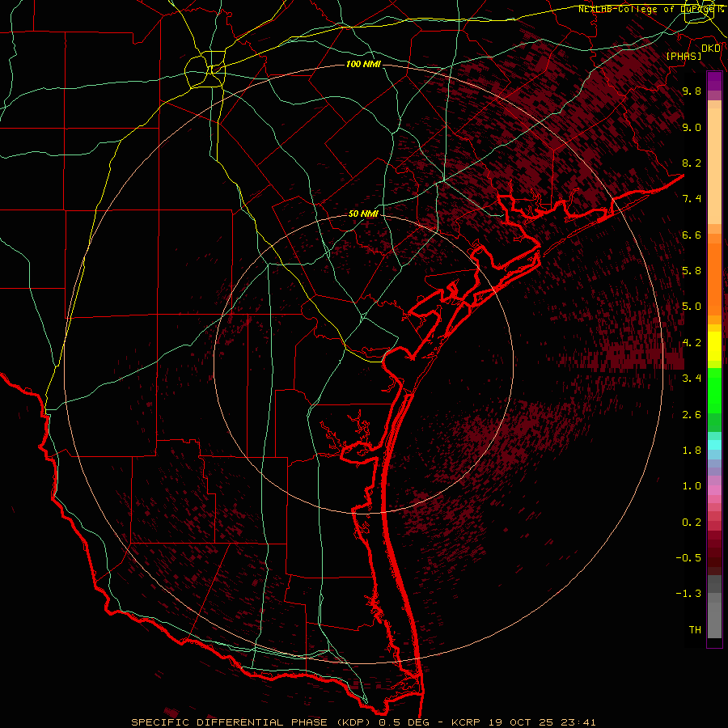This screenshot has height=728, width=728.
Task: Pick the peach segment of the color bar
Action: tap(714, 166)
